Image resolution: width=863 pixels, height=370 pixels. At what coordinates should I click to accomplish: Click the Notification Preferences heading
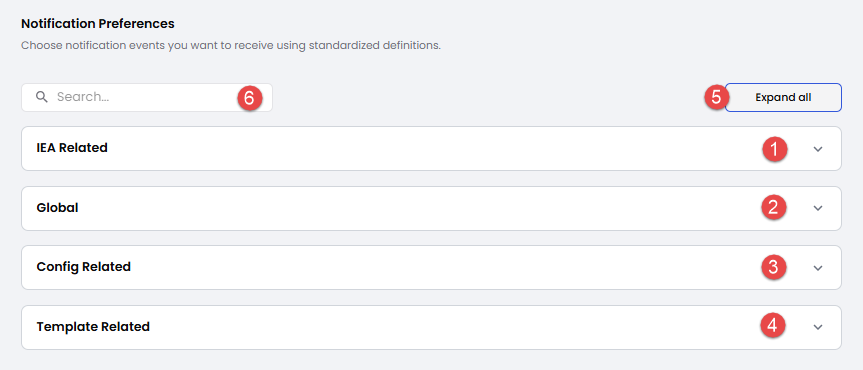pos(98,24)
